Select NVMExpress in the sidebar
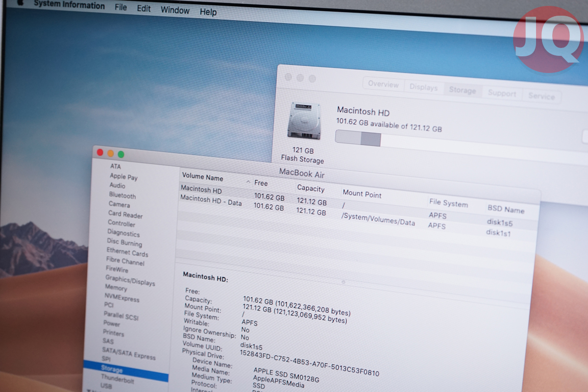 (122, 298)
